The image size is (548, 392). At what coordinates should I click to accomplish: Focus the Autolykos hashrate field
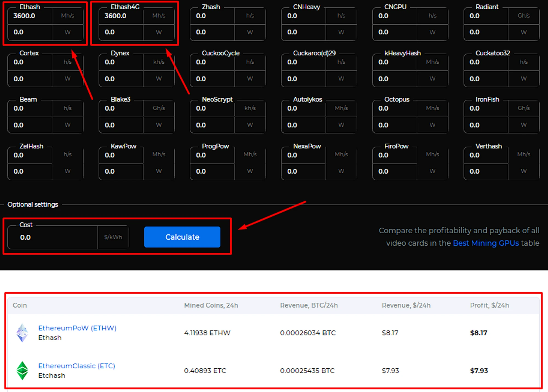(x=304, y=109)
